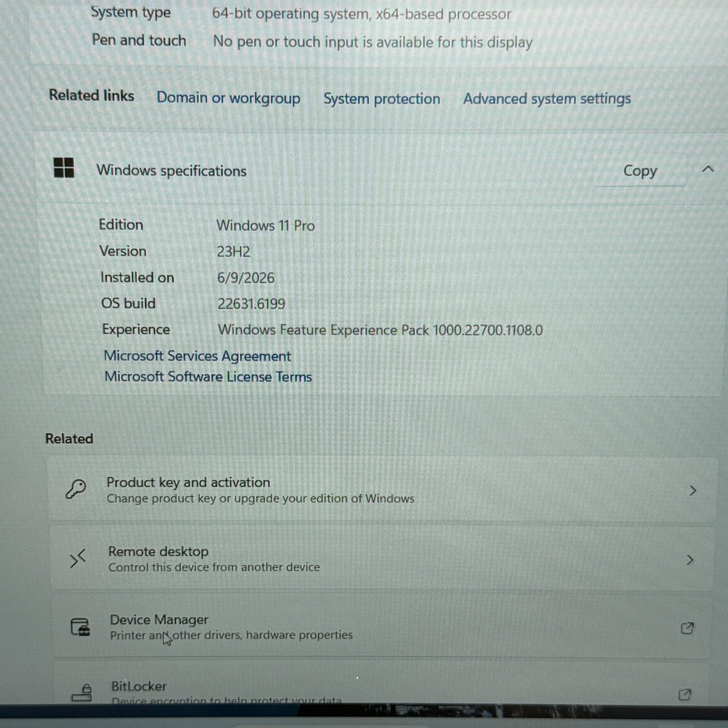This screenshot has height=728, width=728.
Task: Open Product key and activation chevron
Action: (693, 491)
